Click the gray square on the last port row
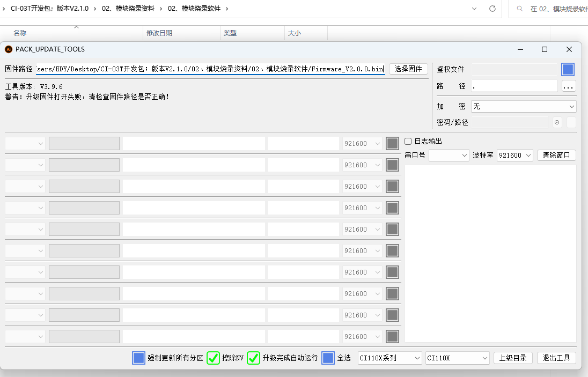This screenshot has width=588, height=377. point(392,337)
